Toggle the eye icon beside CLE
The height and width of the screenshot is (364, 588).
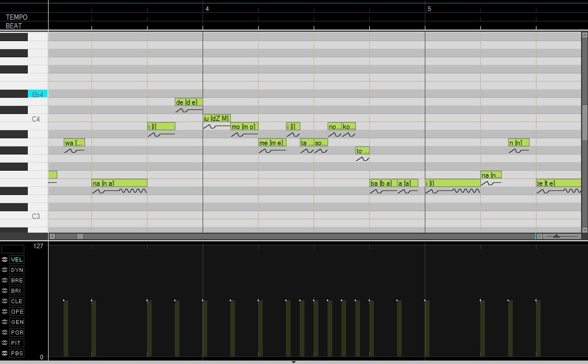pyautogui.click(x=5, y=301)
